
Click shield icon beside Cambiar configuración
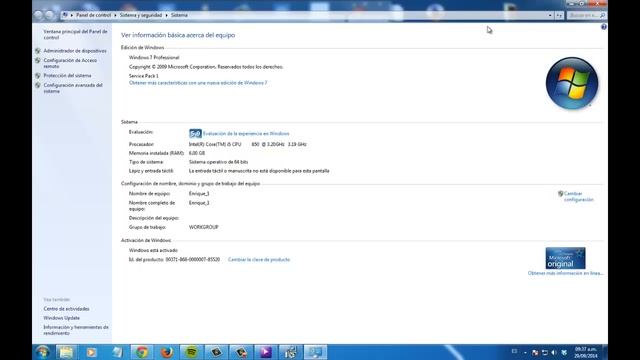[x=560, y=194]
